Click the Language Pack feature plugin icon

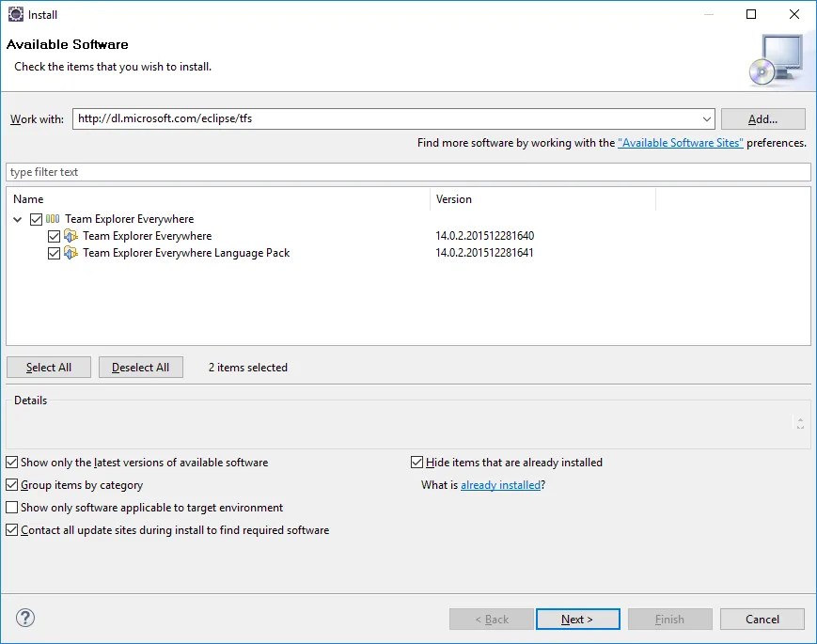pyautogui.click(x=71, y=253)
